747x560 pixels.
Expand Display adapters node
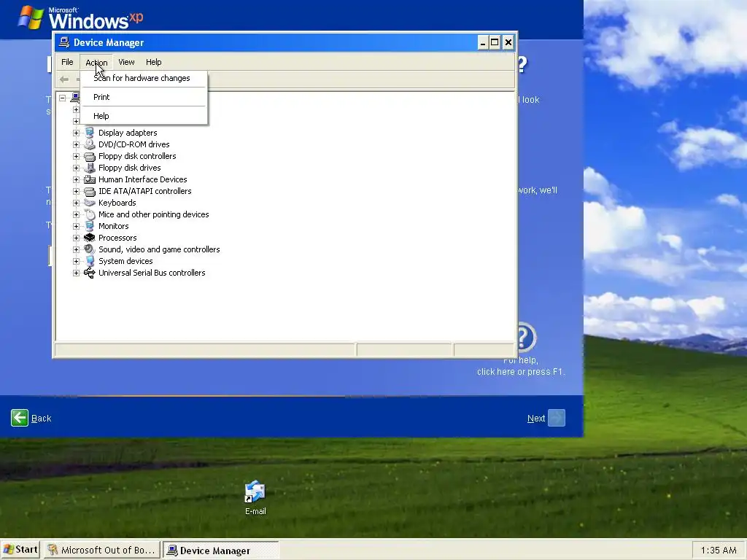(x=76, y=133)
